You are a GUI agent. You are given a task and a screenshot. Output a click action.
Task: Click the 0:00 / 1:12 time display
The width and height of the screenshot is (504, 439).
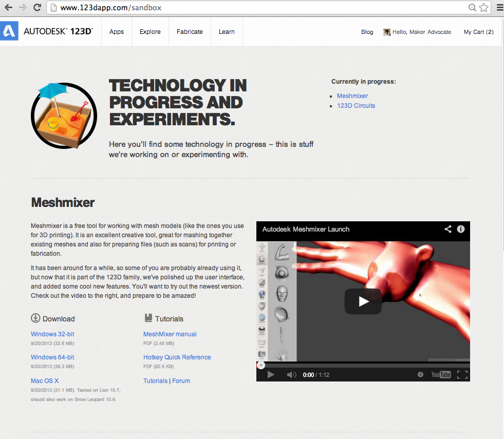316,375
